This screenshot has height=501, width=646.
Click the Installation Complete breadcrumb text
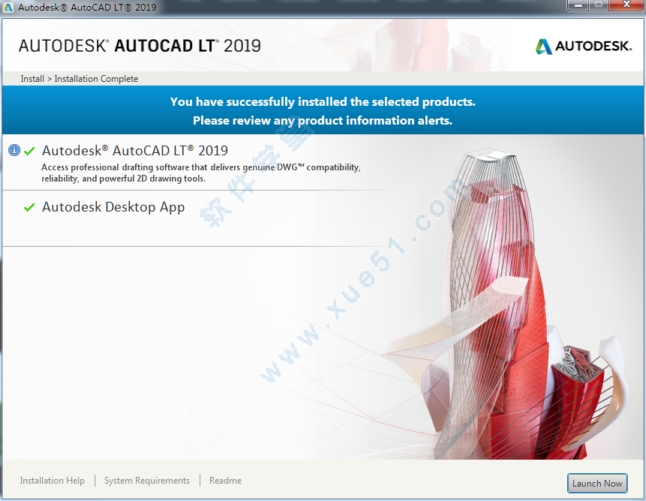96,79
